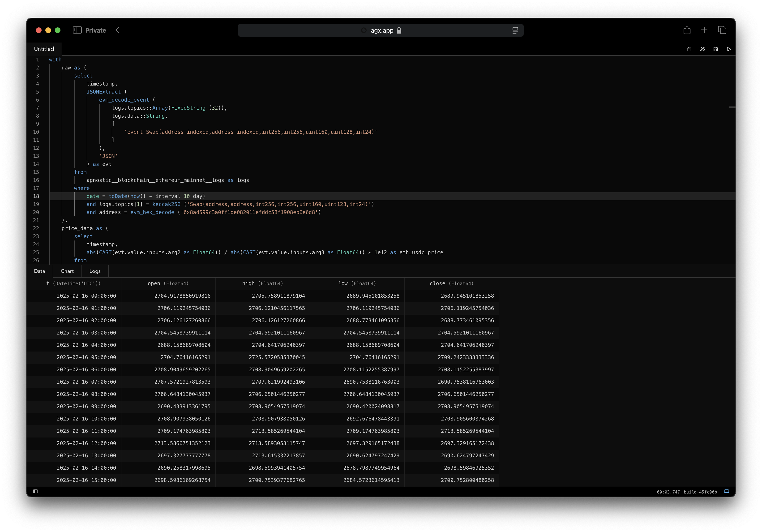Run the query with the play icon
The width and height of the screenshot is (762, 532).
(729, 49)
